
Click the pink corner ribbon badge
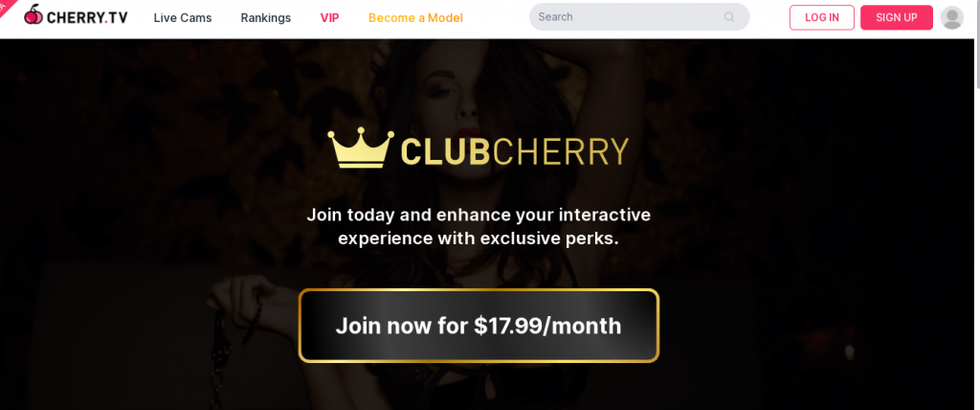pos(7,7)
